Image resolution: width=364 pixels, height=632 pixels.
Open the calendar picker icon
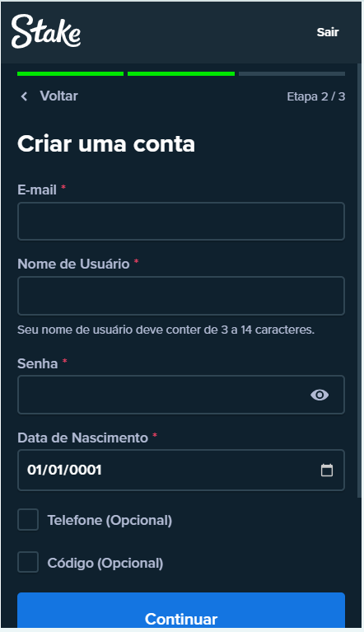[x=327, y=470]
